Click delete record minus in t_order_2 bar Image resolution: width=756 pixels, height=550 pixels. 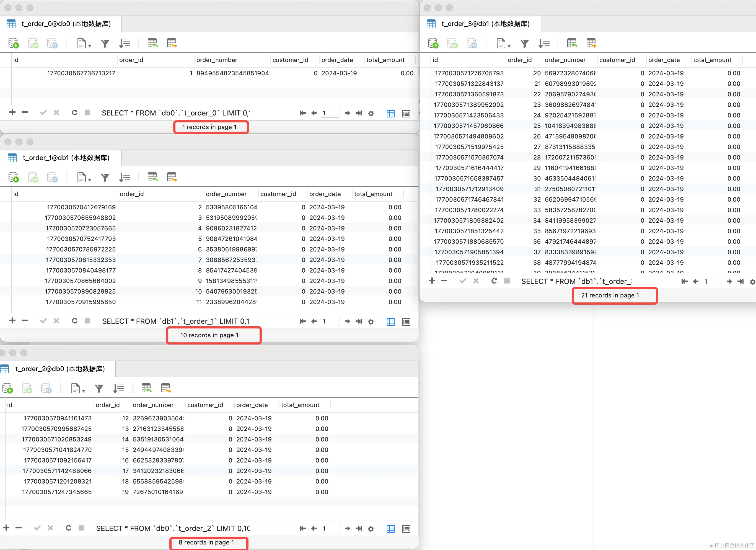coord(19,528)
